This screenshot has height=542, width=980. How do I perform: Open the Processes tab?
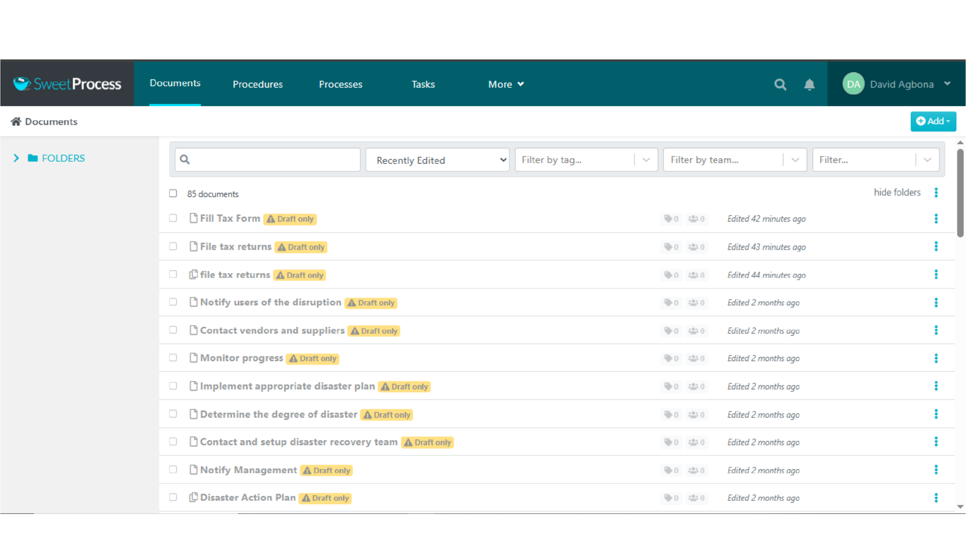pyautogui.click(x=341, y=84)
